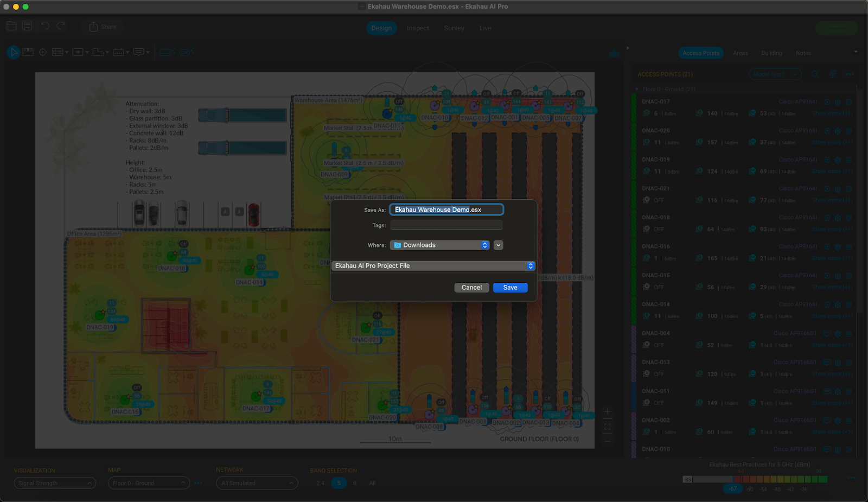This screenshot has width=868, height=502.
Task: Toggle the 2.4 GHz radio of DNAC-004
Action: point(646,345)
